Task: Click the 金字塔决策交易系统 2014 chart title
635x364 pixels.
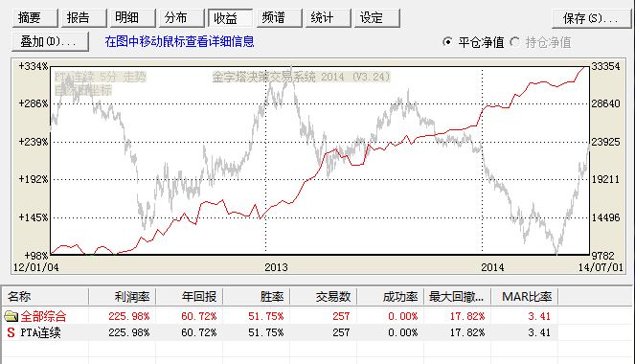Action: pos(302,77)
